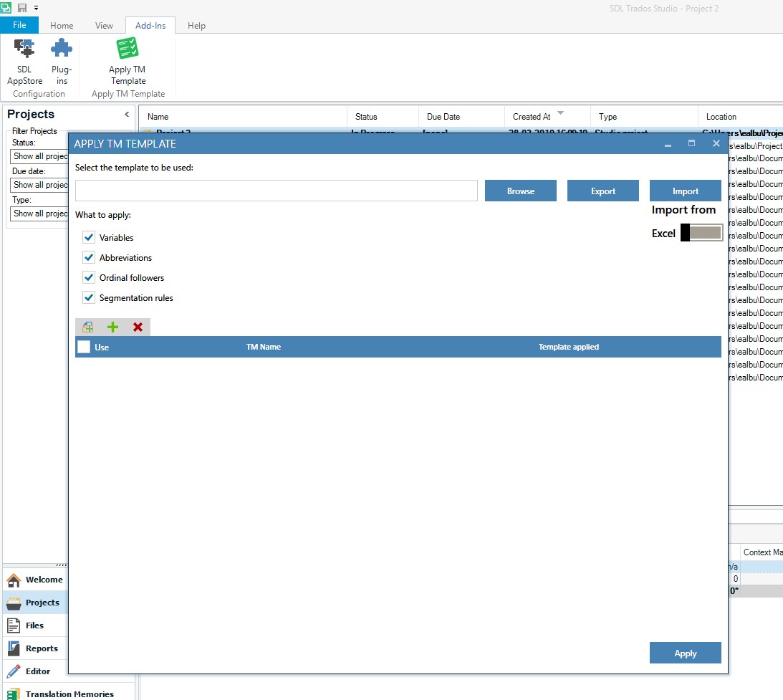The width and height of the screenshot is (783, 700).
Task: Uncheck the Ordinal followers checkbox
Action: (x=89, y=277)
